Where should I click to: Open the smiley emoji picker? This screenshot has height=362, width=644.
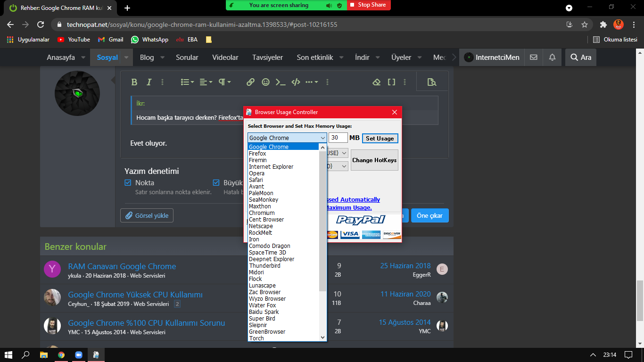tap(266, 82)
